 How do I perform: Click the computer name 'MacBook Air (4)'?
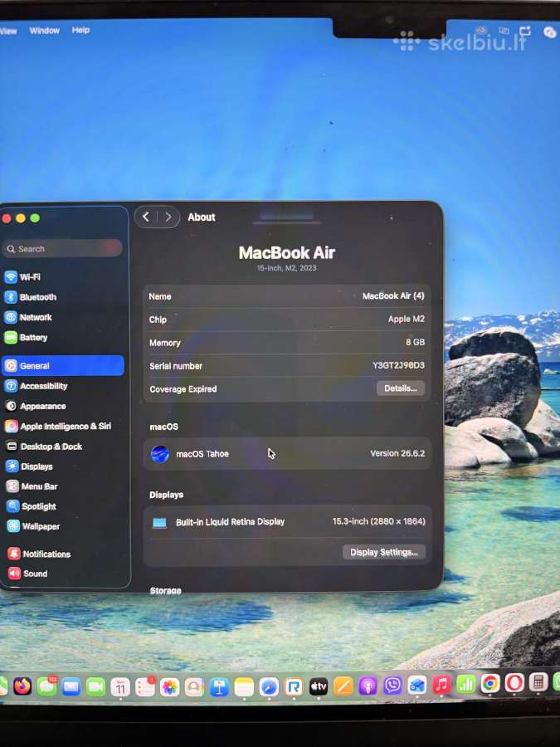[393, 295]
